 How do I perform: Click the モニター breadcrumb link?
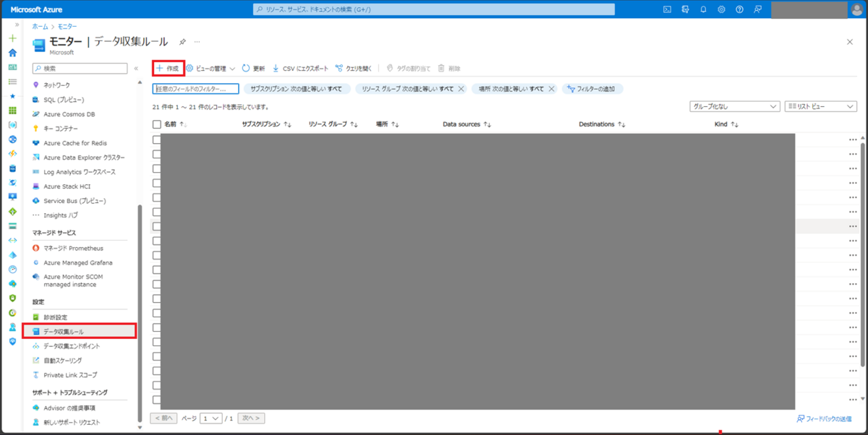(67, 26)
